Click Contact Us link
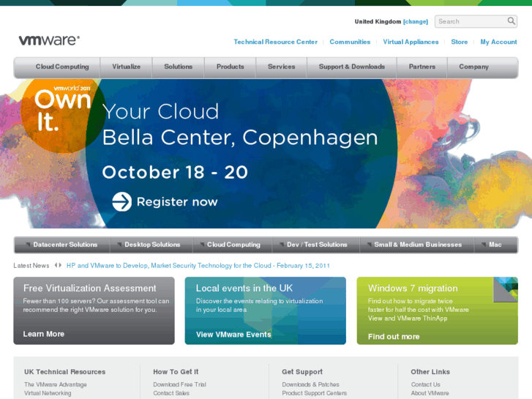532x399 pixels. coord(425,384)
